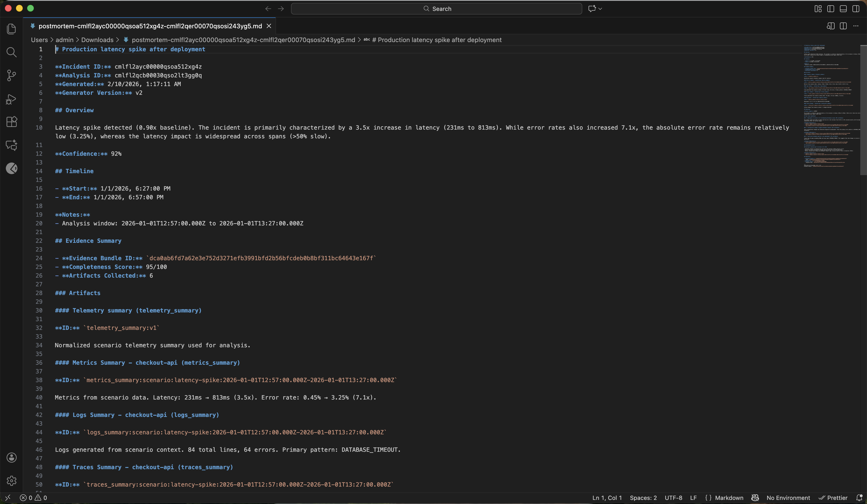The image size is (867, 504).
Task: Expand the Copilot chat dropdown arrow
Action: coord(600,9)
